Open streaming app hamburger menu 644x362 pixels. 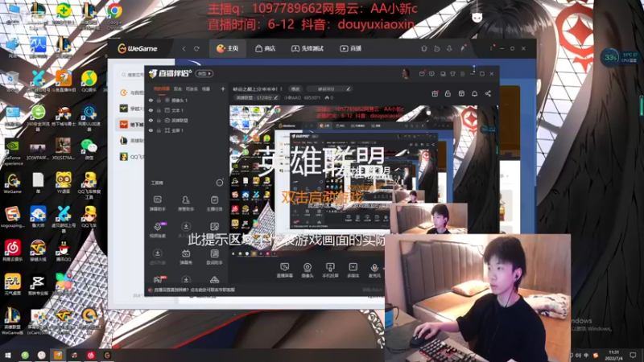point(462,74)
